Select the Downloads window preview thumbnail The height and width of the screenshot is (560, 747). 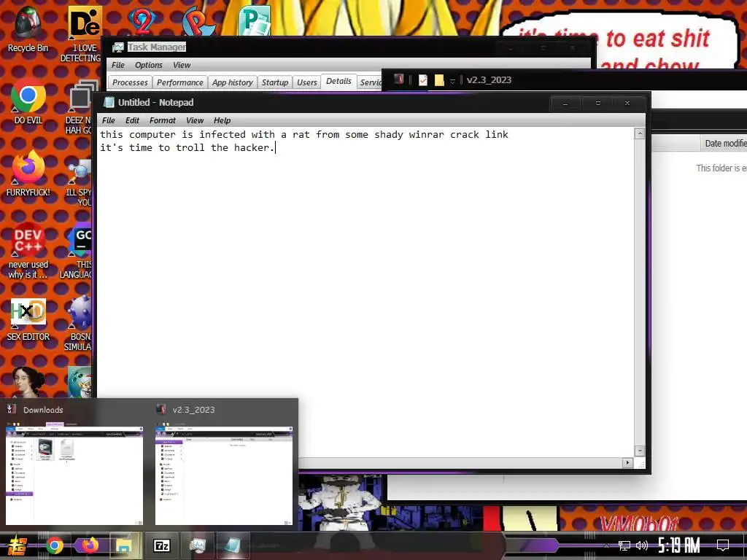[74, 474]
